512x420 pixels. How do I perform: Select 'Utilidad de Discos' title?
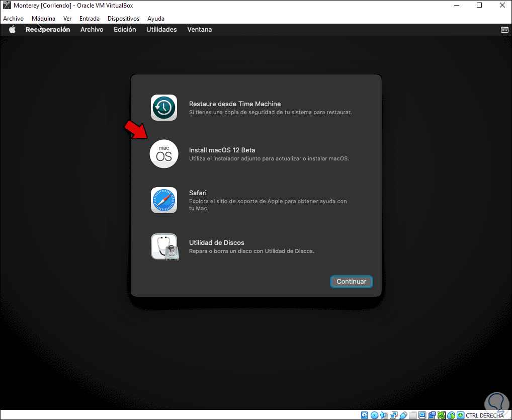click(x=216, y=242)
